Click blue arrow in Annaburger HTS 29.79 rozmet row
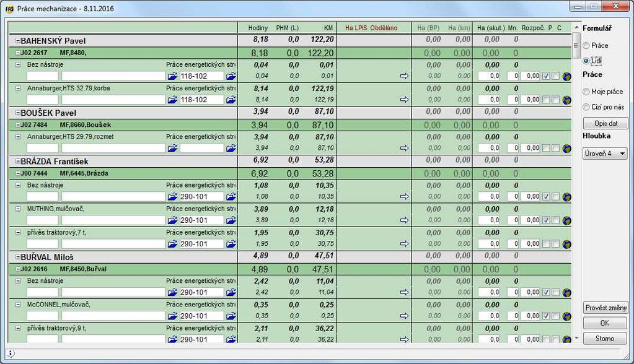Viewport: 634px width, 364px height. [404, 149]
